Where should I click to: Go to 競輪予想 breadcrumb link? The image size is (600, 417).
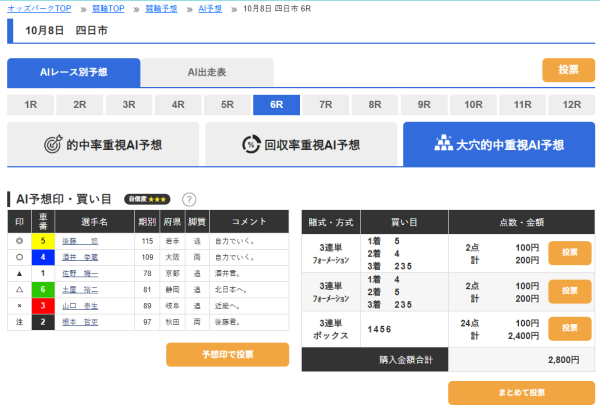click(x=161, y=9)
